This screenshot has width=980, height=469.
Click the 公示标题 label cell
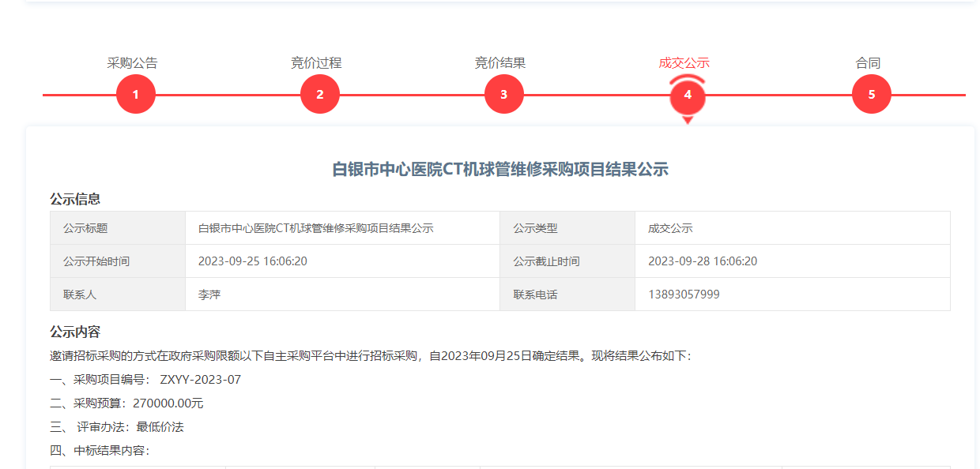(x=118, y=228)
